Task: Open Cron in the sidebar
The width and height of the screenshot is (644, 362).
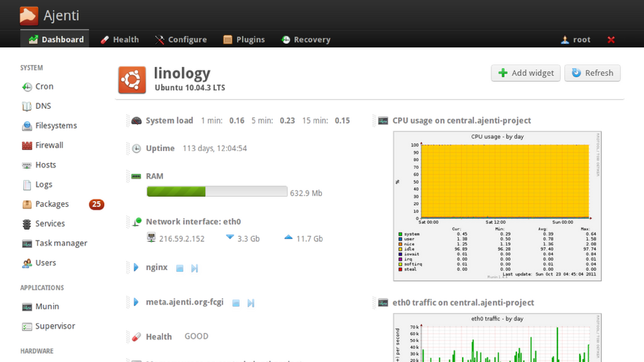Action: pyautogui.click(x=38, y=86)
